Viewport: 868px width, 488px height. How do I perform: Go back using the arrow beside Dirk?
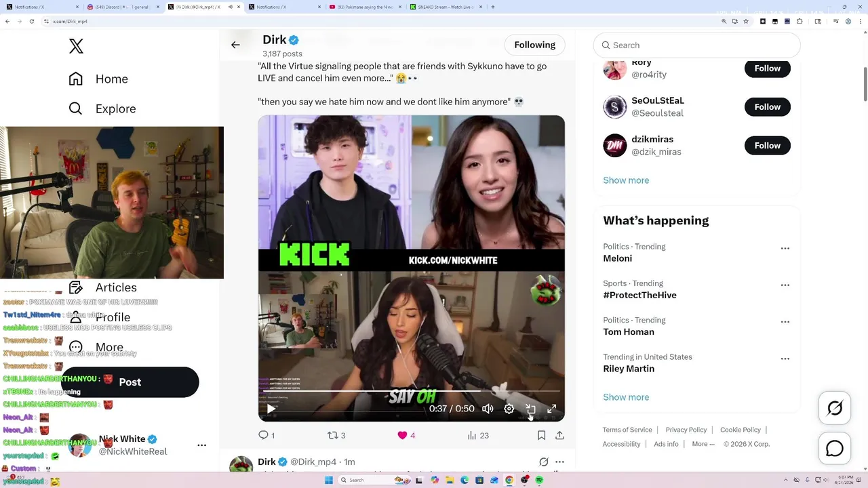pyautogui.click(x=235, y=45)
